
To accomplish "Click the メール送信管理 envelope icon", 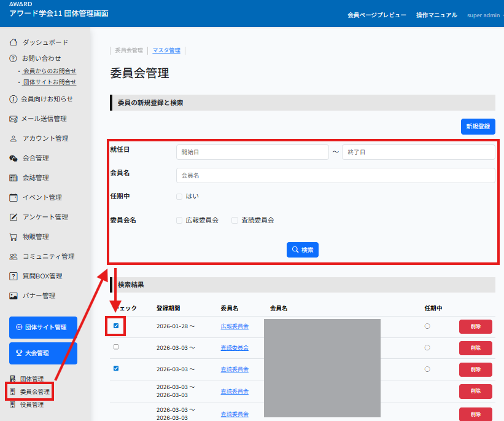I will point(14,119).
